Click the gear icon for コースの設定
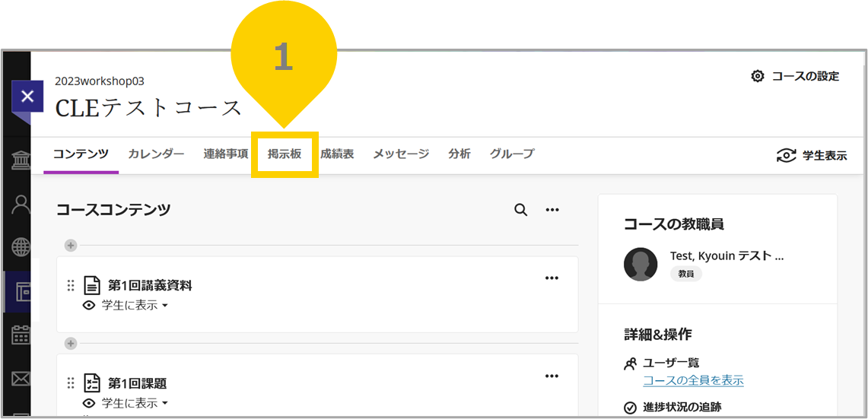The image size is (868, 419). click(x=757, y=76)
